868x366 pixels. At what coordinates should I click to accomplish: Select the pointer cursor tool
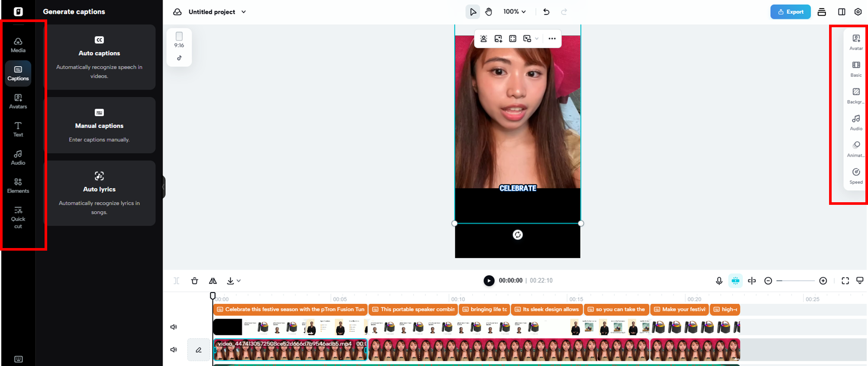point(473,12)
